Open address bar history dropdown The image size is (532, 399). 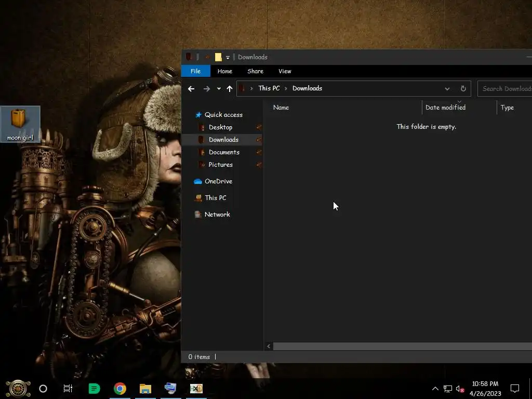pos(447,89)
